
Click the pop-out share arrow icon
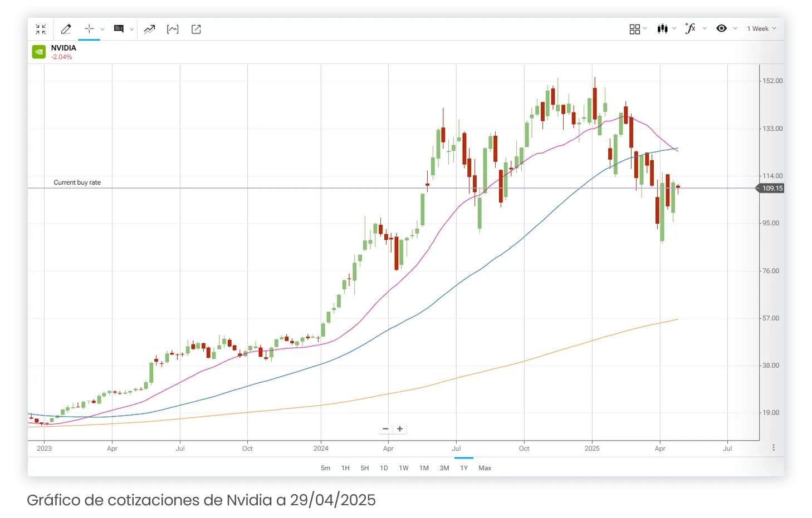tap(196, 29)
